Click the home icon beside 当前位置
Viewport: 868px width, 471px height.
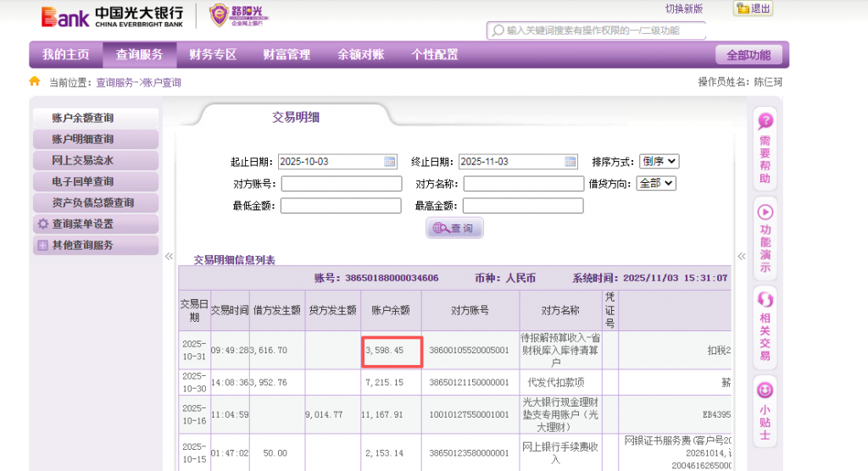click(x=35, y=82)
